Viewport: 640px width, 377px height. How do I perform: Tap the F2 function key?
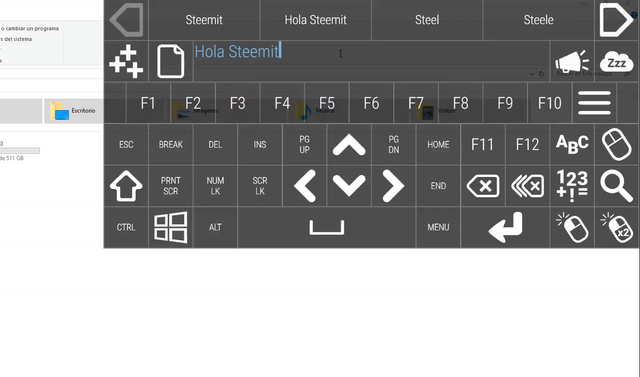193,103
